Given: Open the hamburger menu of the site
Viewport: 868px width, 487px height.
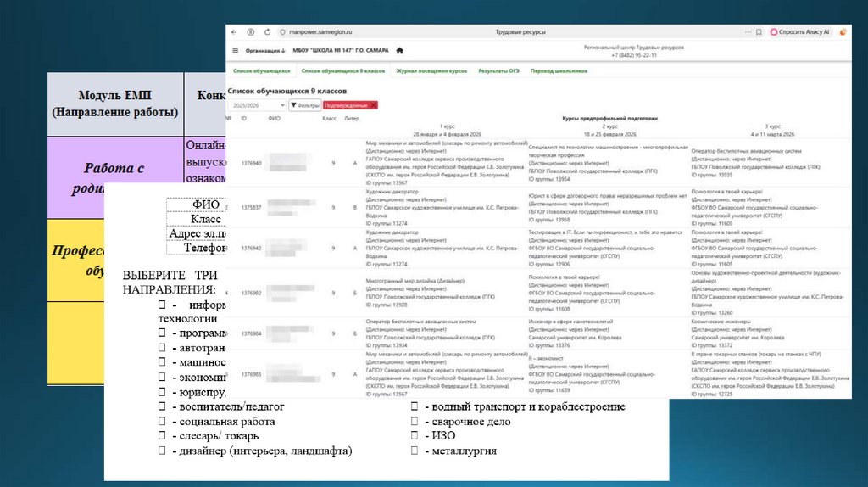Looking at the screenshot, I should tap(236, 50).
